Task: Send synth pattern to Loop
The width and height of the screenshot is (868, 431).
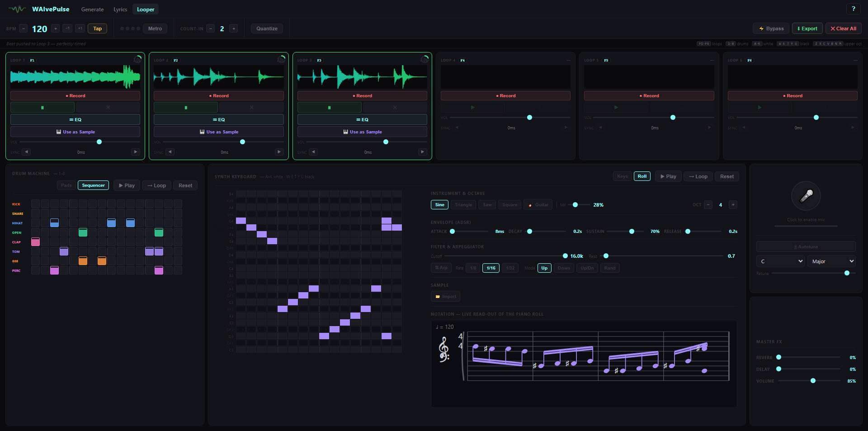Action: coord(698,176)
